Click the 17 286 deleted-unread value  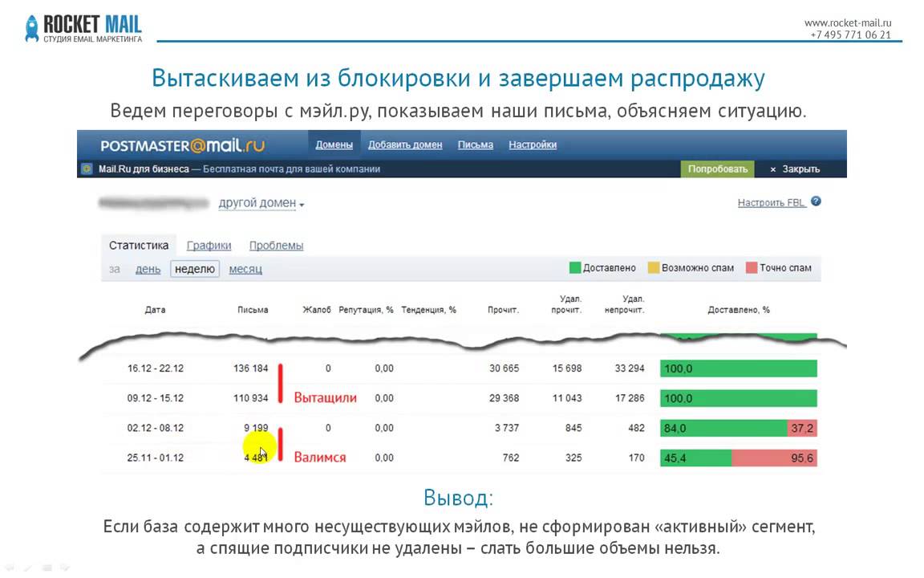[630, 398]
